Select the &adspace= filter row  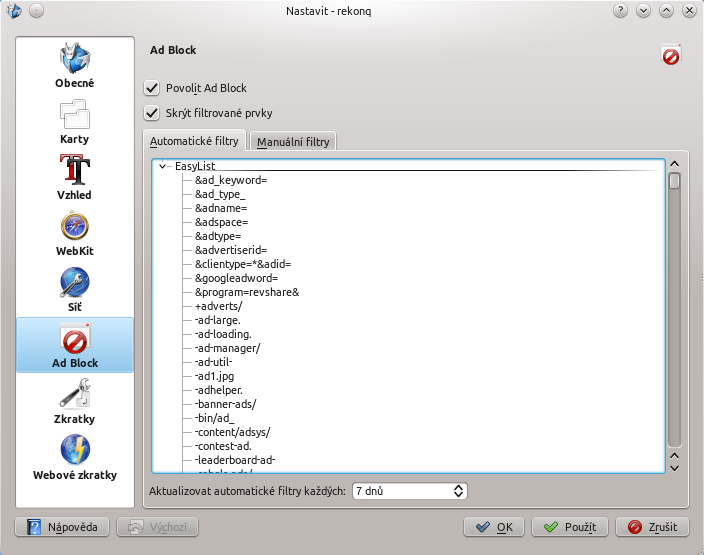tap(221, 222)
